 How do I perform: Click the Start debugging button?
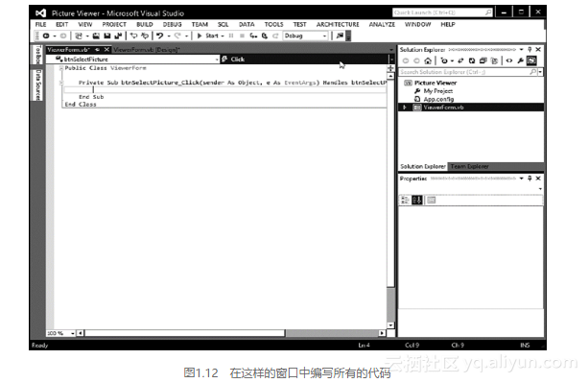208,36
